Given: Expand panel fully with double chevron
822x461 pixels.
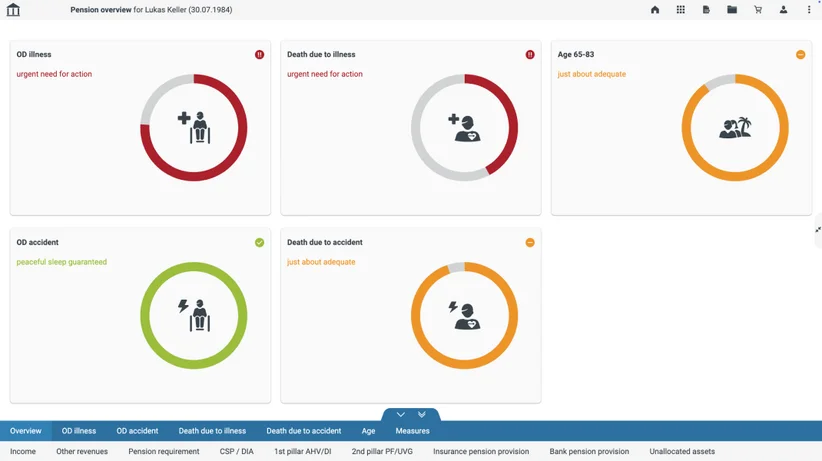Looking at the screenshot, I should pos(421,414).
